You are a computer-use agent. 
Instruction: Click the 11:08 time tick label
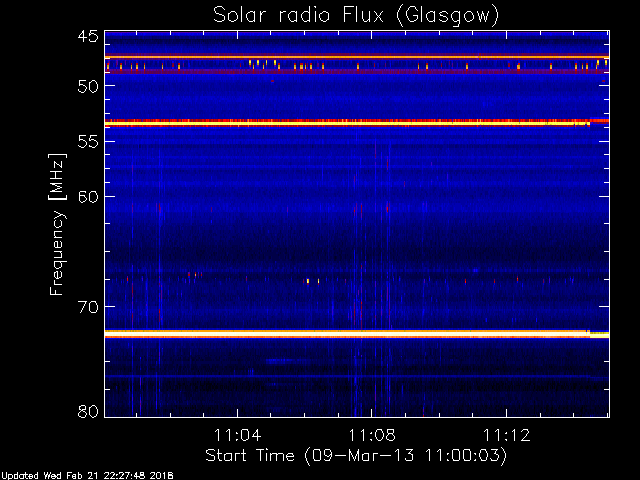pos(372,435)
